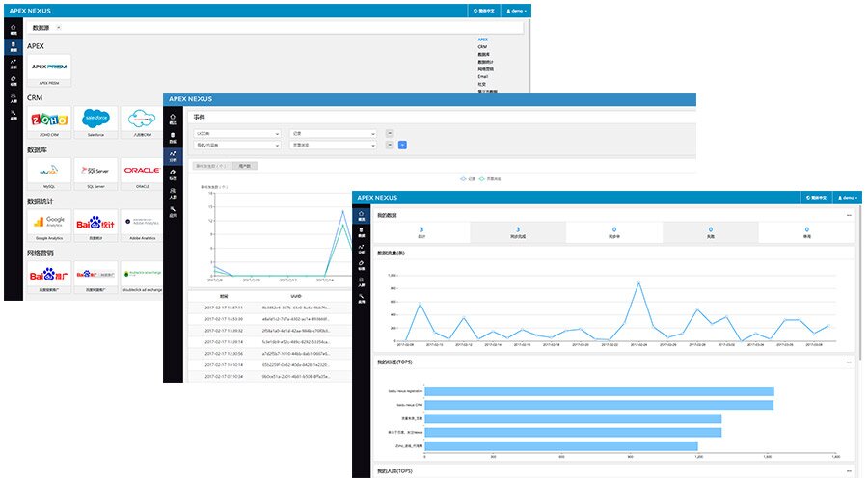Select the Baidu statistics tile

(x=95, y=226)
